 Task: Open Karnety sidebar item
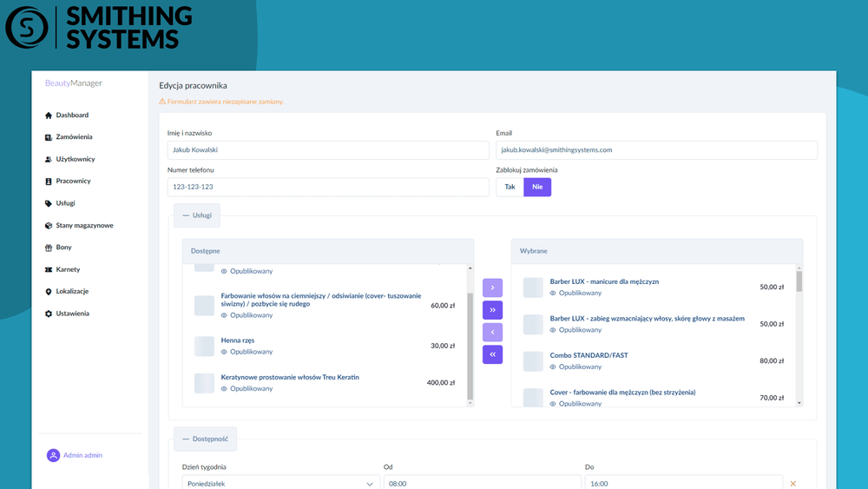click(x=68, y=269)
